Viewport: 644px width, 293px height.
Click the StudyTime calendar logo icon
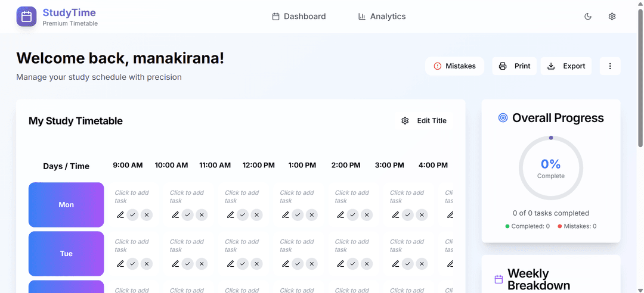pos(26,17)
